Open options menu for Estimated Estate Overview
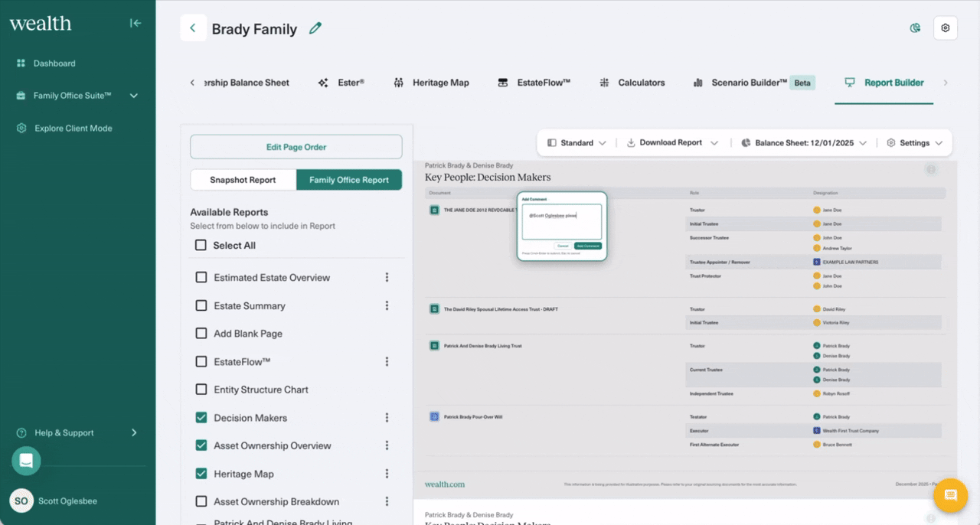The image size is (980, 525). pyautogui.click(x=387, y=278)
